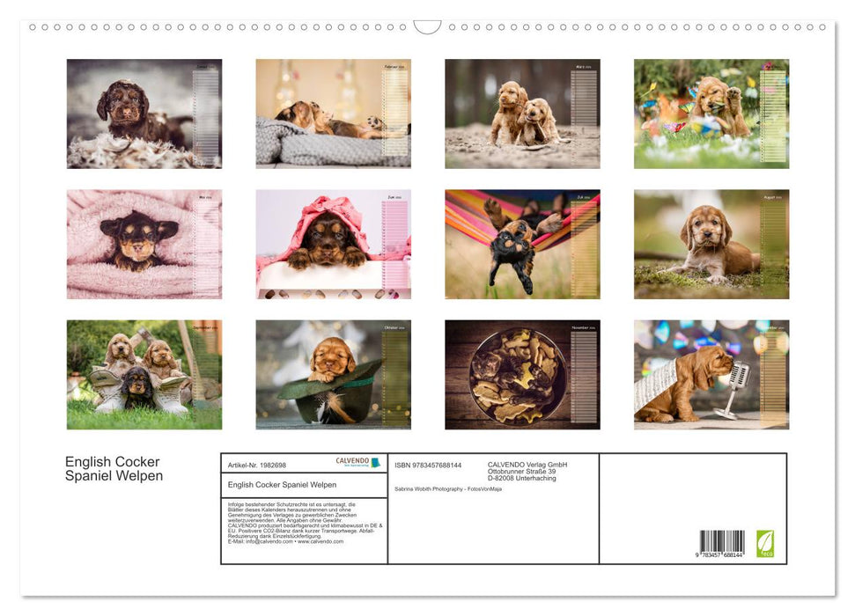Image resolution: width=855 pixels, height=616 pixels.
Task: Select the February sleeping puppies on blanket image
Action: click(333, 114)
